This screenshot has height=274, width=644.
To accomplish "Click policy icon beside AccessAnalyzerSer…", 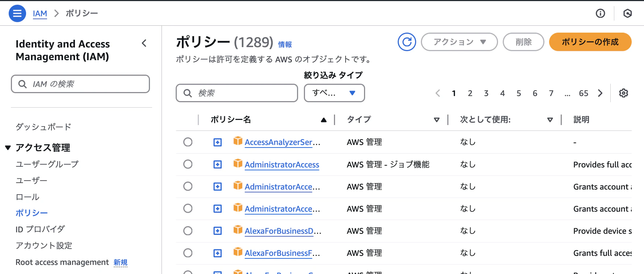I will (238, 141).
